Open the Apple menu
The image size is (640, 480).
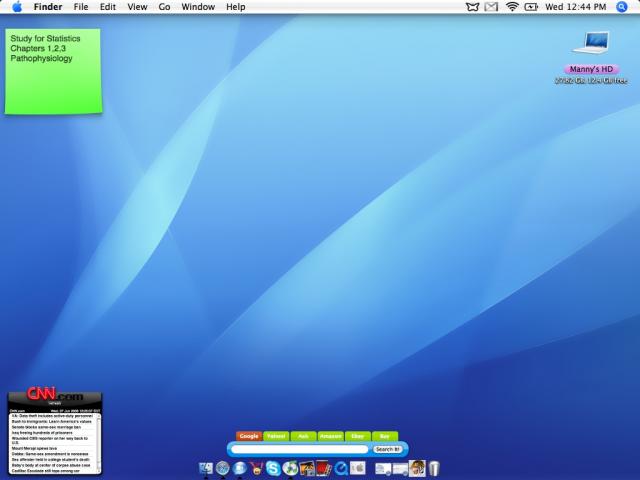[17, 7]
